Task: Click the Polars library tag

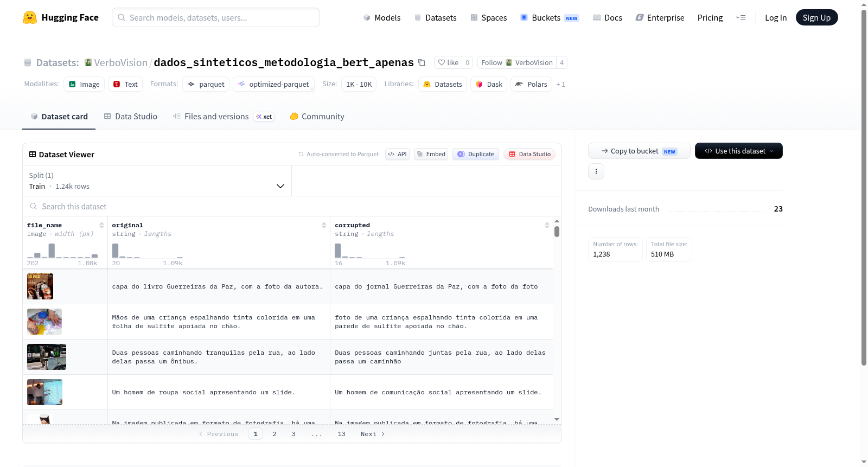Action: 531,84
